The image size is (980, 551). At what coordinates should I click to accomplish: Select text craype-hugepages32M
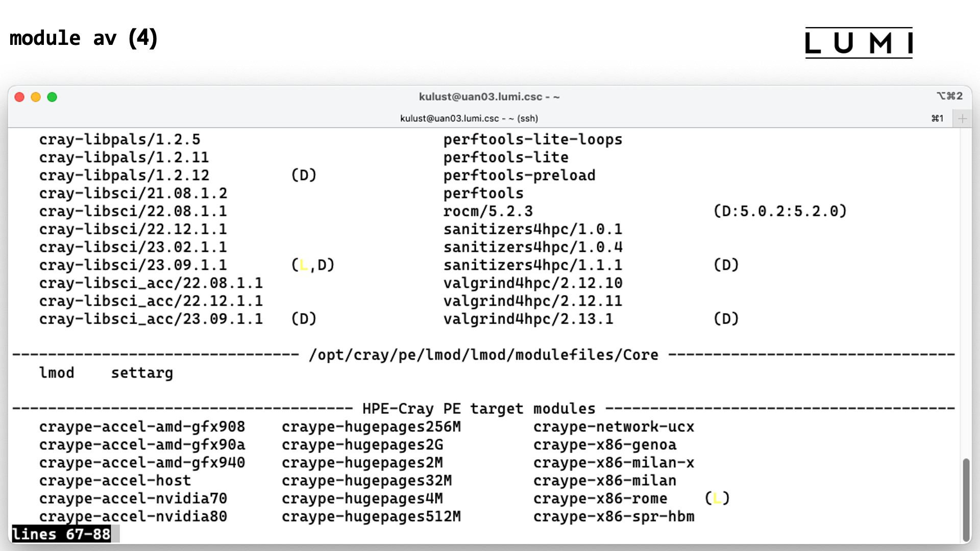(366, 481)
